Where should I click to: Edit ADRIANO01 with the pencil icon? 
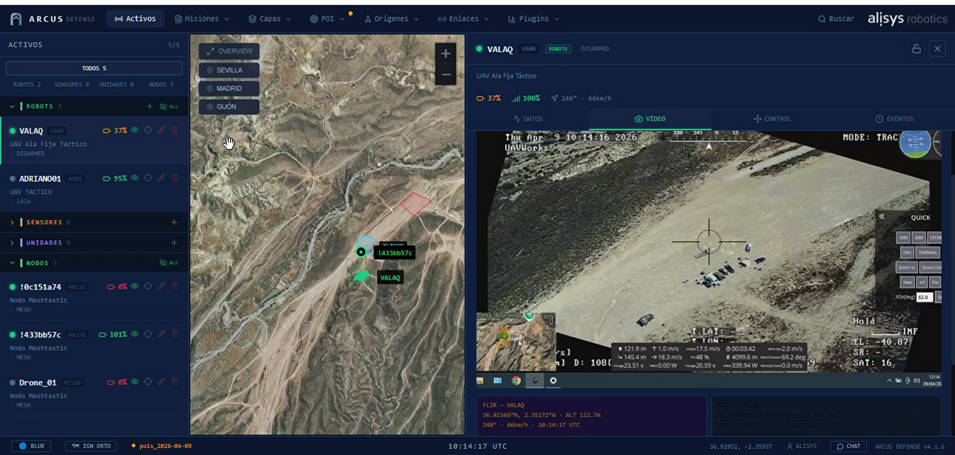click(x=161, y=178)
